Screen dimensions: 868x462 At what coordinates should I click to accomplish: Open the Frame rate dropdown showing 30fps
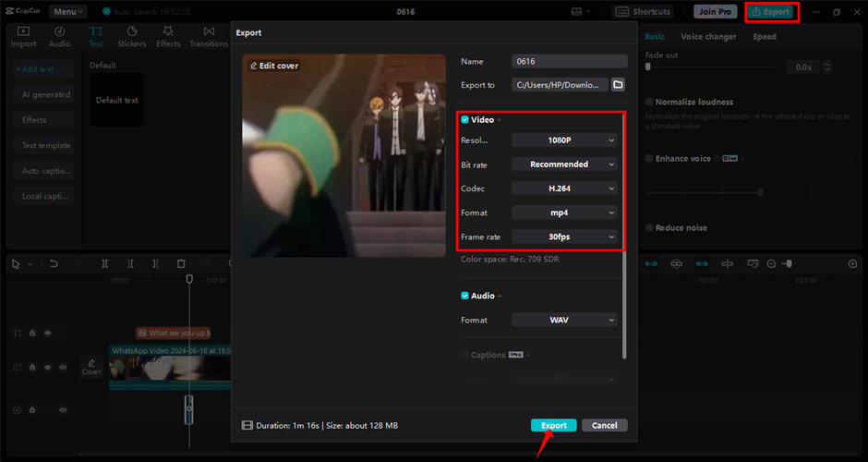tap(564, 237)
